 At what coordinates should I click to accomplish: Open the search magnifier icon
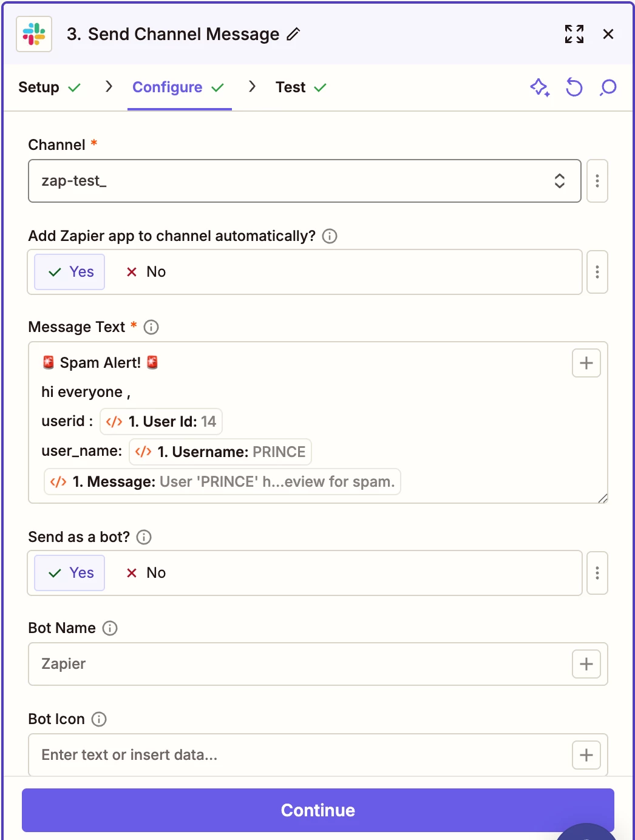click(608, 87)
